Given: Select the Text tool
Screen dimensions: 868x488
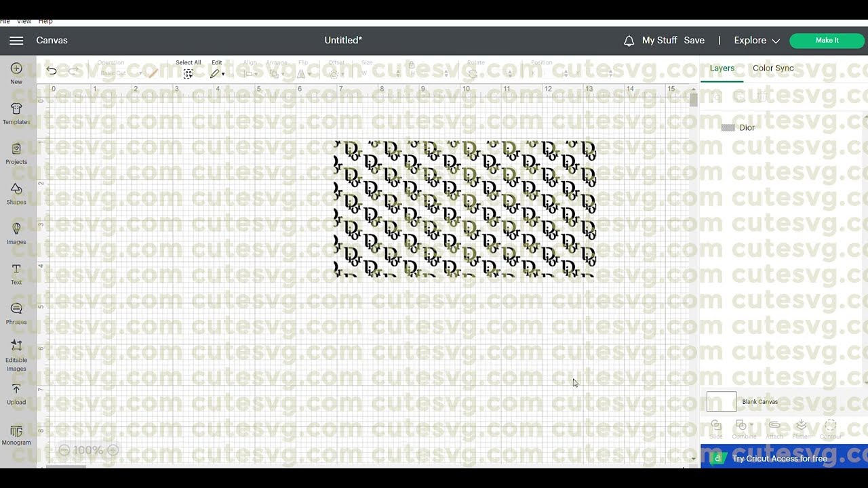Looking at the screenshot, I should click(16, 274).
